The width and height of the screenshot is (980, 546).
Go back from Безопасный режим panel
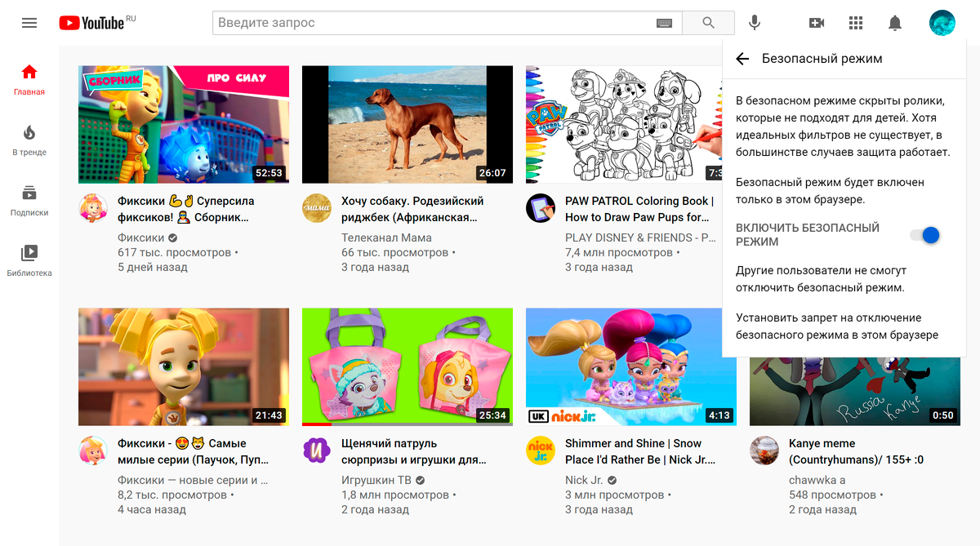pyautogui.click(x=742, y=59)
